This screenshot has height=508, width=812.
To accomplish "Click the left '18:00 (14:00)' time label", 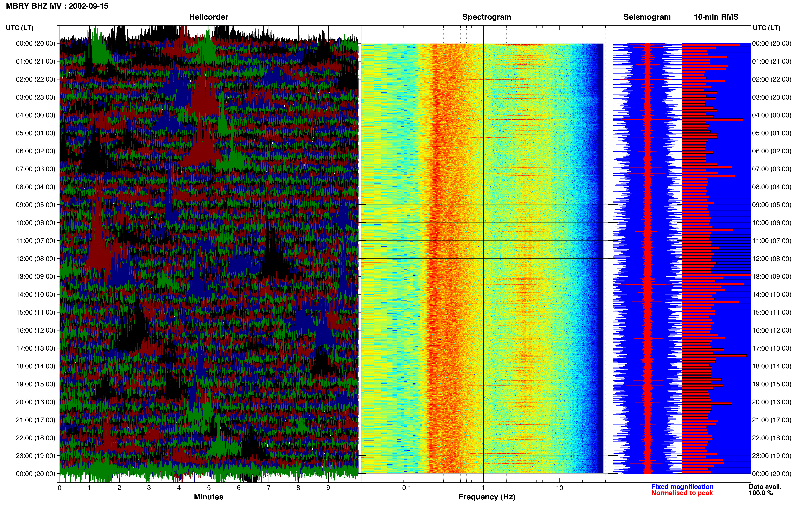I will tap(36, 366).
